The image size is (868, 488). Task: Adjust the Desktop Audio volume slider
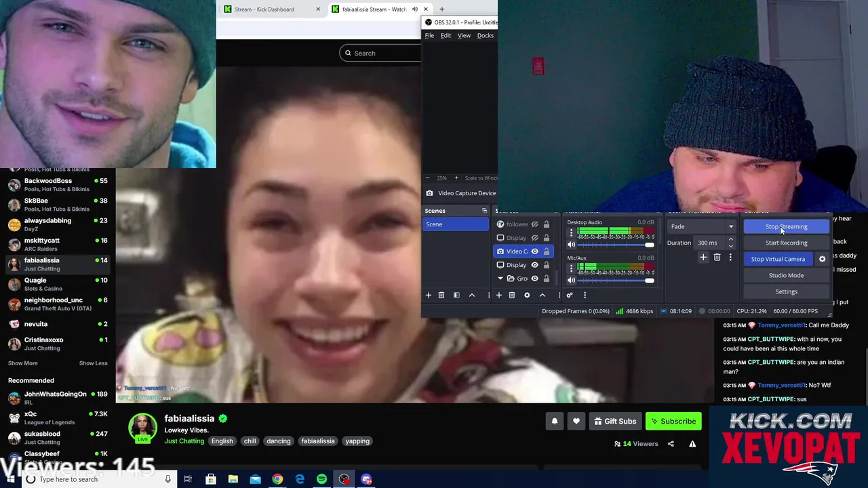point(616,245)
